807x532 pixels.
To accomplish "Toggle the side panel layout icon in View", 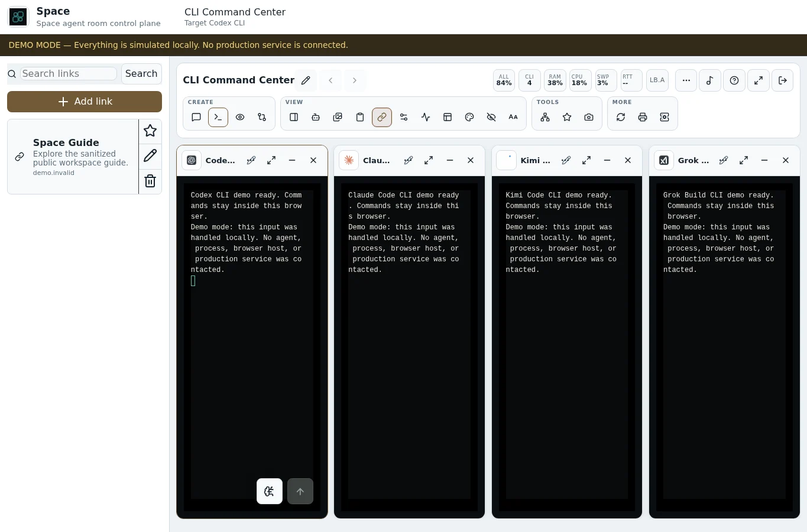I will pos(294,117).
